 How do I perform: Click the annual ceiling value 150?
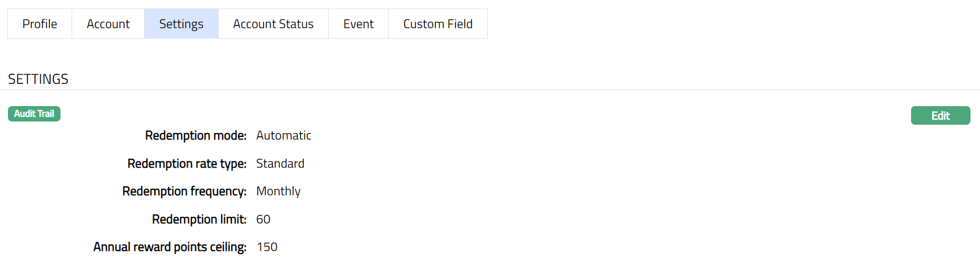(267, 247)
